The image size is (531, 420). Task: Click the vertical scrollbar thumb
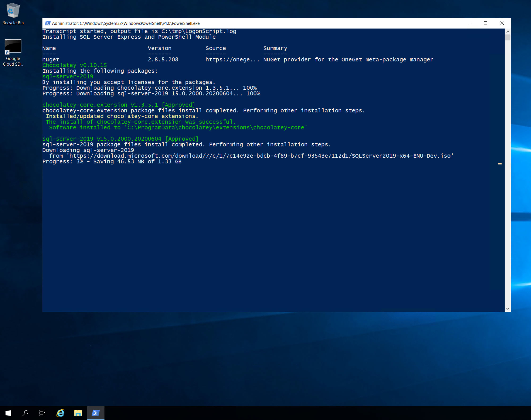click(x=507, y=37)
